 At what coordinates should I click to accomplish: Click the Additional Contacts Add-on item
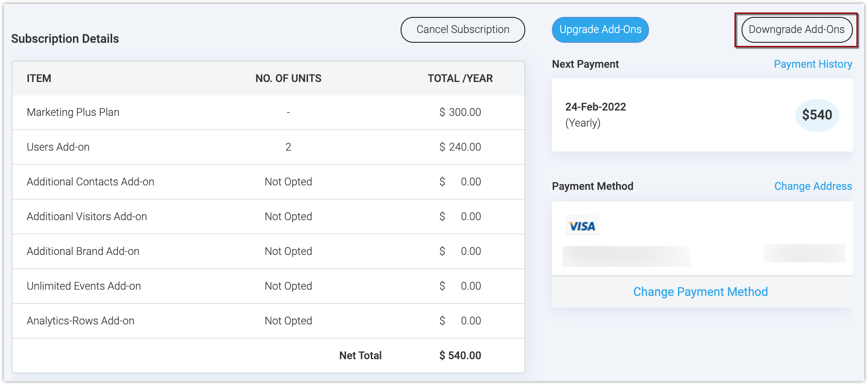coord(90,182)
